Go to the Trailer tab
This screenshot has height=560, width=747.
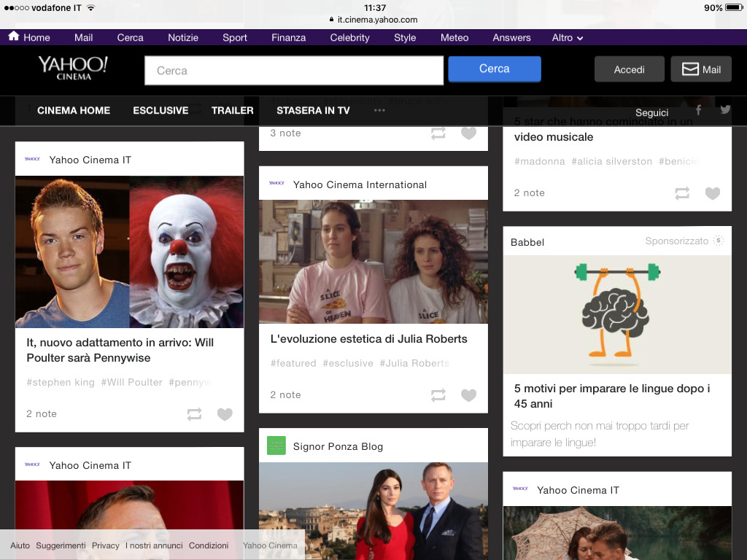(232, 111)
